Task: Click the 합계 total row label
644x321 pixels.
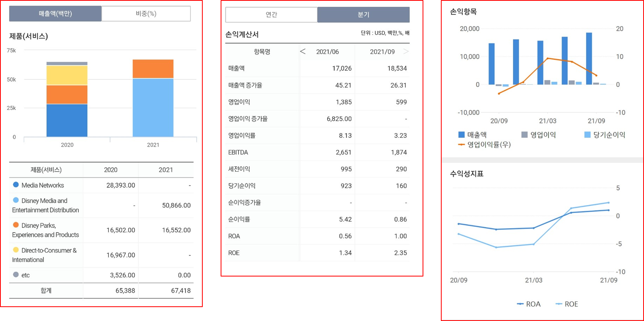Action: [x=46, y=290]
